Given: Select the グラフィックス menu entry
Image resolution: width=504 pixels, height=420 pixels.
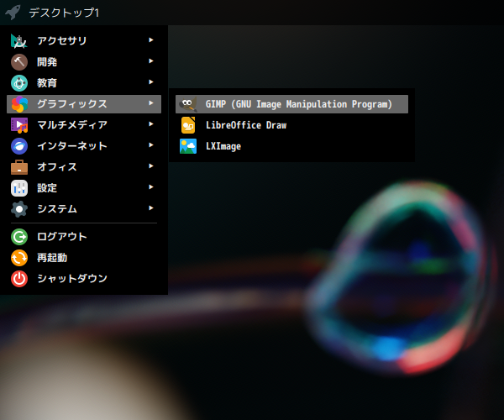Looking at the screenshot, I should [x=84, y=104].
